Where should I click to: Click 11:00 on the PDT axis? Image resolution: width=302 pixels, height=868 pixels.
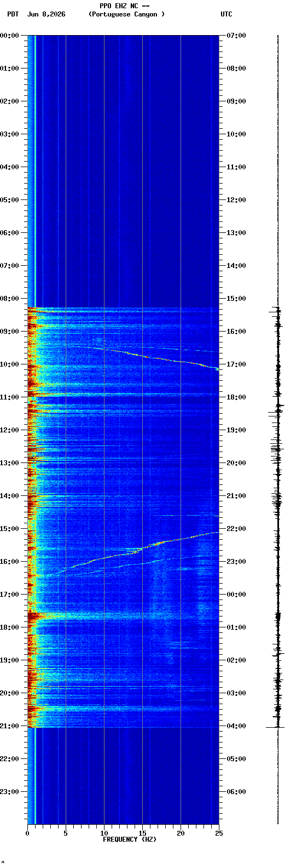9,397
